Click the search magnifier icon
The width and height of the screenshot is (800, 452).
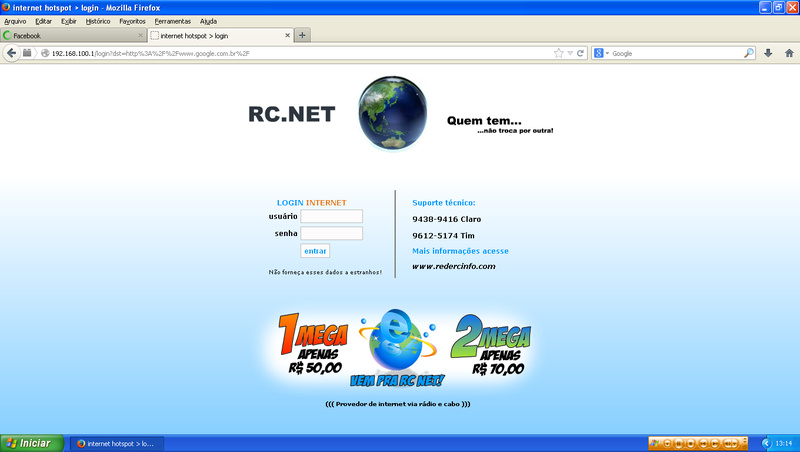(748, 53)
